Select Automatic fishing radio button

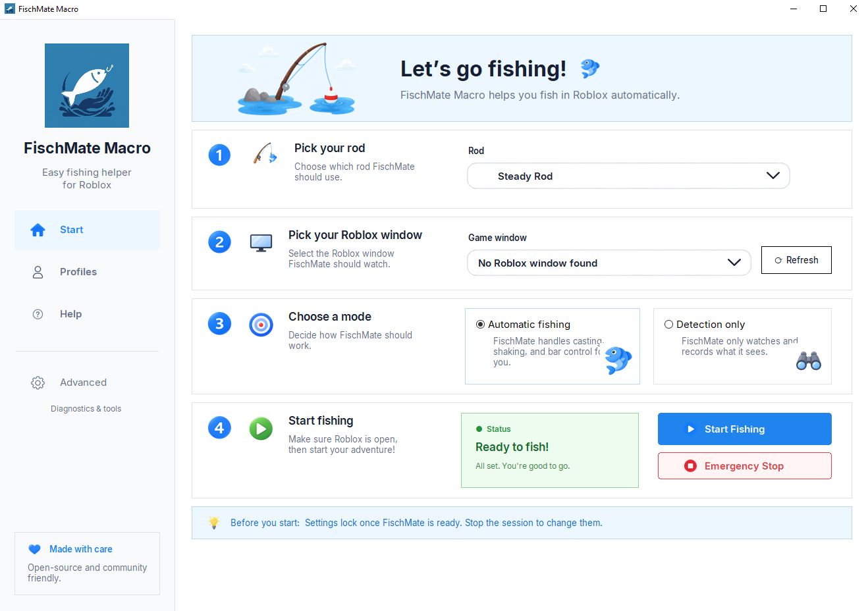480,325
